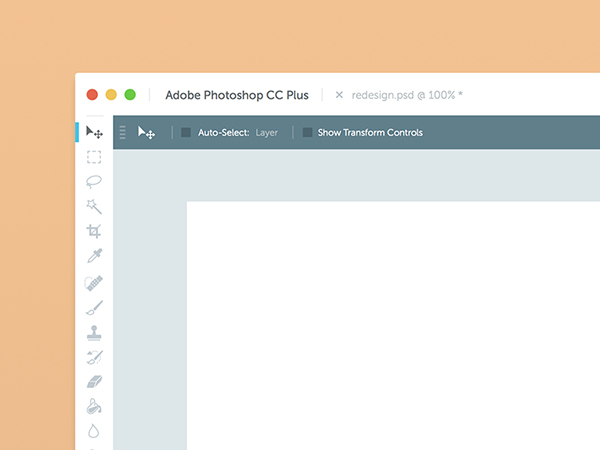Viewport: 600px width, 450px height.
Task: Select the Clone Stamp tool
Action: pyautogui.click(x=94, y=333)
